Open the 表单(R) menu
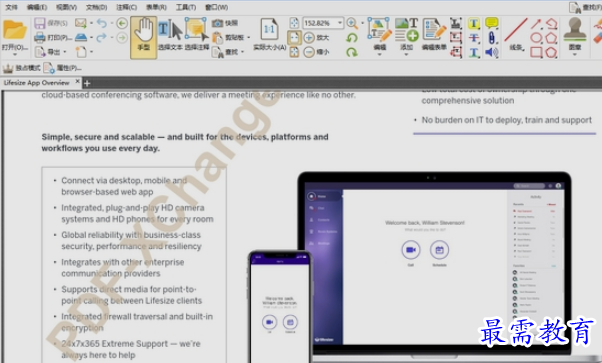The width and height of the screenshot is (602, 363). pyautogui.click(x=156, y=7)
